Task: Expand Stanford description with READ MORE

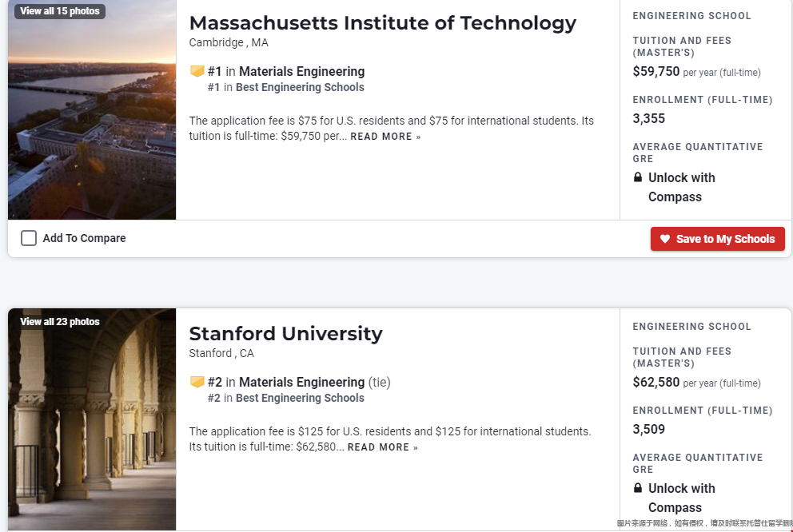Action: 383,447
